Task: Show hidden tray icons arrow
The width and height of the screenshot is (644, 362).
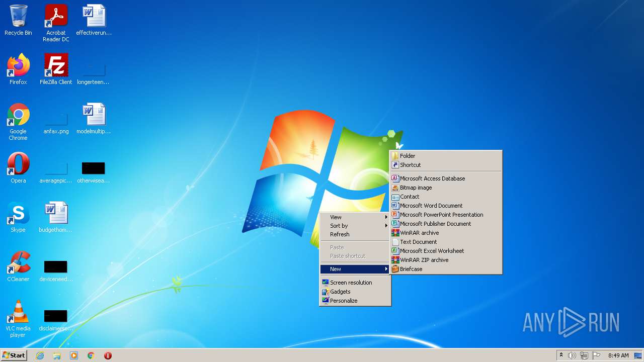Action: [x=561, y=355]
